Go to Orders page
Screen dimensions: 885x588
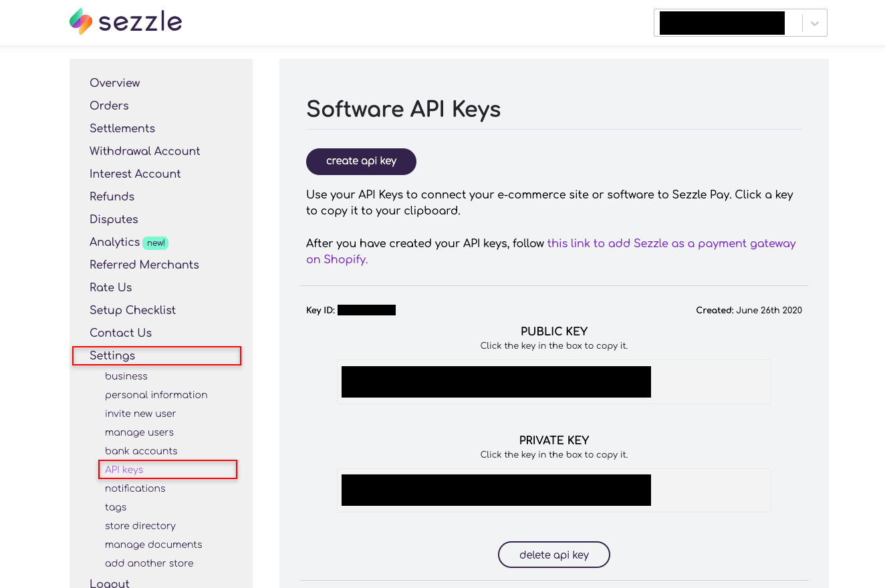109,106
